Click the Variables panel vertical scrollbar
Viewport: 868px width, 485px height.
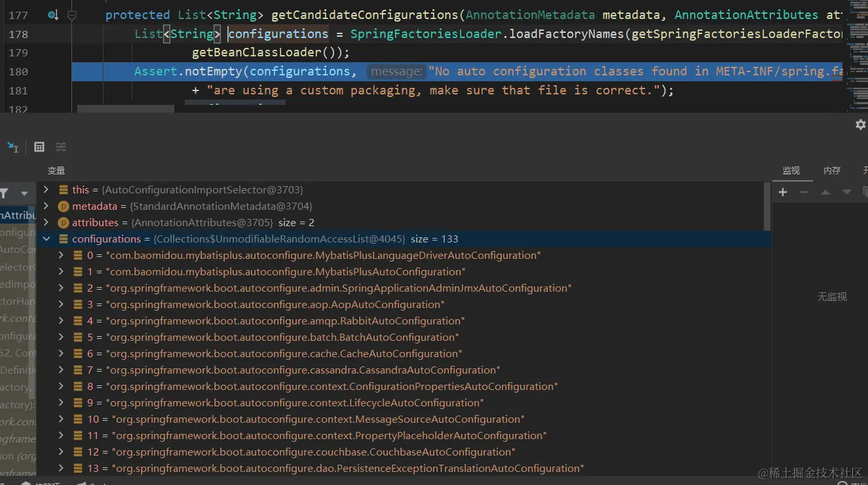tap(768, 206)
